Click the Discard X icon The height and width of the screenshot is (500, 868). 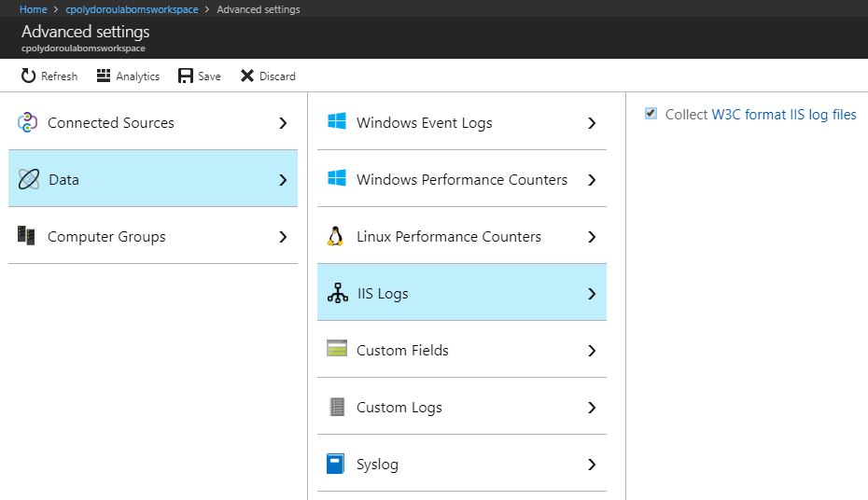pyautogui.click(x=247, y=76)
